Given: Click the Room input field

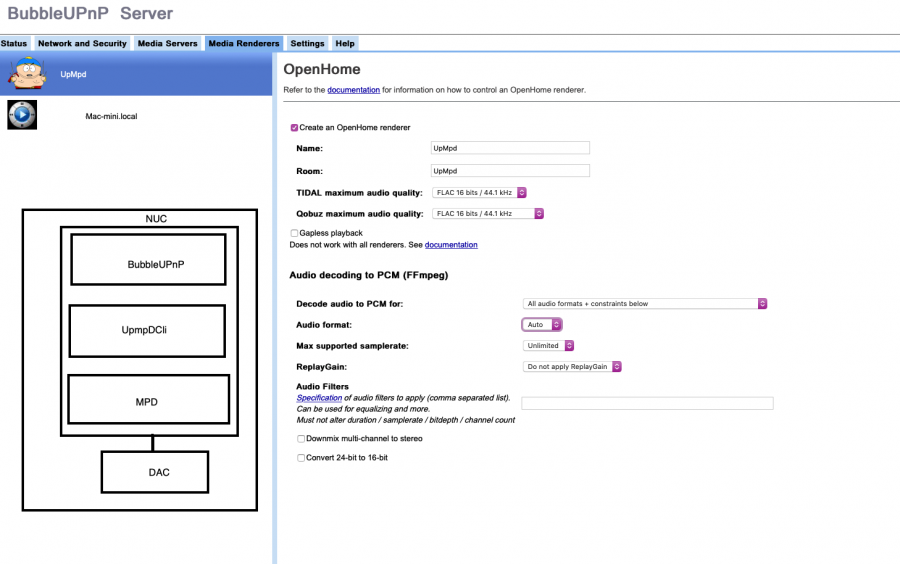Looking at the screenshot, I should [x=510, y=170].
